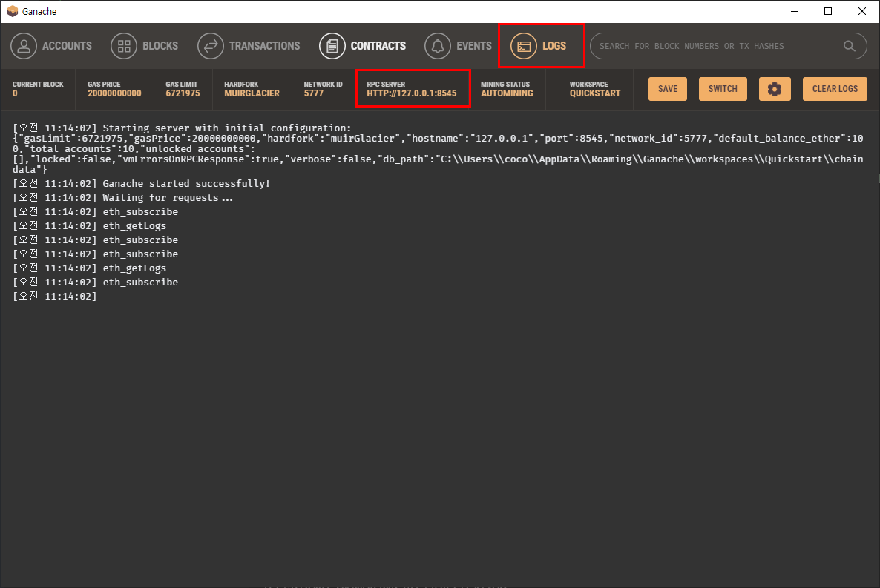Viewport: 880px width, 588px height.
Task: Click the network ID value 5777
Action: pos(314,93)
